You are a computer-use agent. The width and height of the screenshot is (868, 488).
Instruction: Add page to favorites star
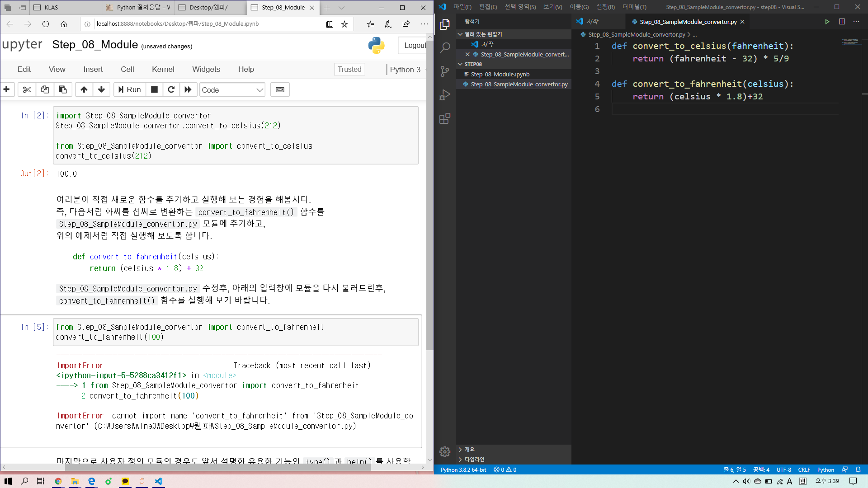[x=344, y=24]
